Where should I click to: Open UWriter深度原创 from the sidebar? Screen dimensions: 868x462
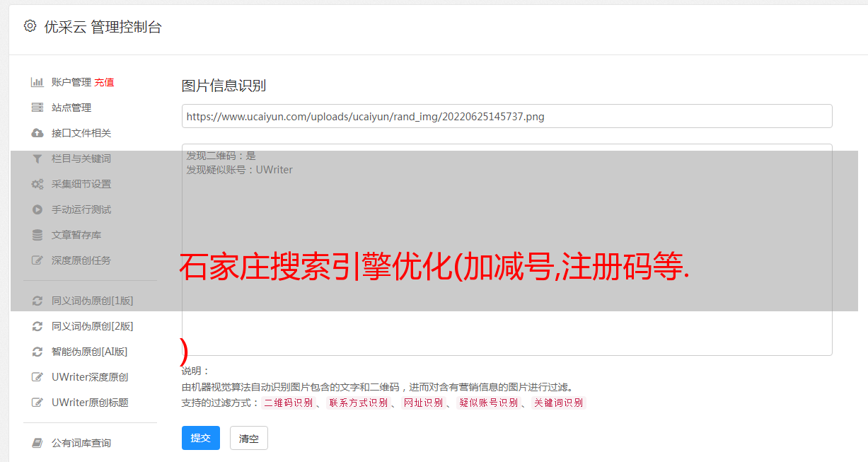90,377
